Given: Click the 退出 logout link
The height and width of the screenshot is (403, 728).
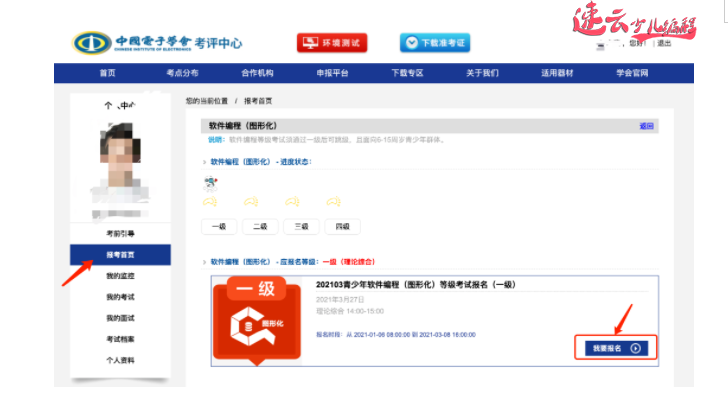Looking at the screenshot, I should tap(664, 43).
